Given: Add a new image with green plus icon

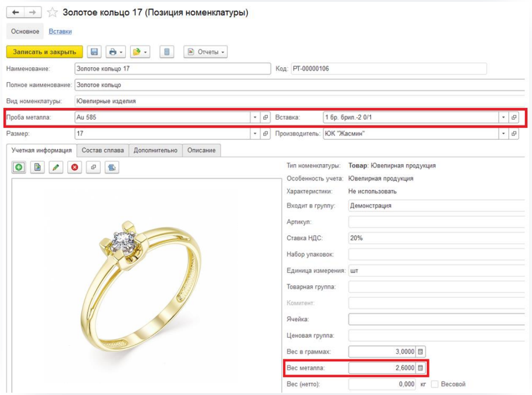Looking at the screenshot, I should (x=19, y=167).
